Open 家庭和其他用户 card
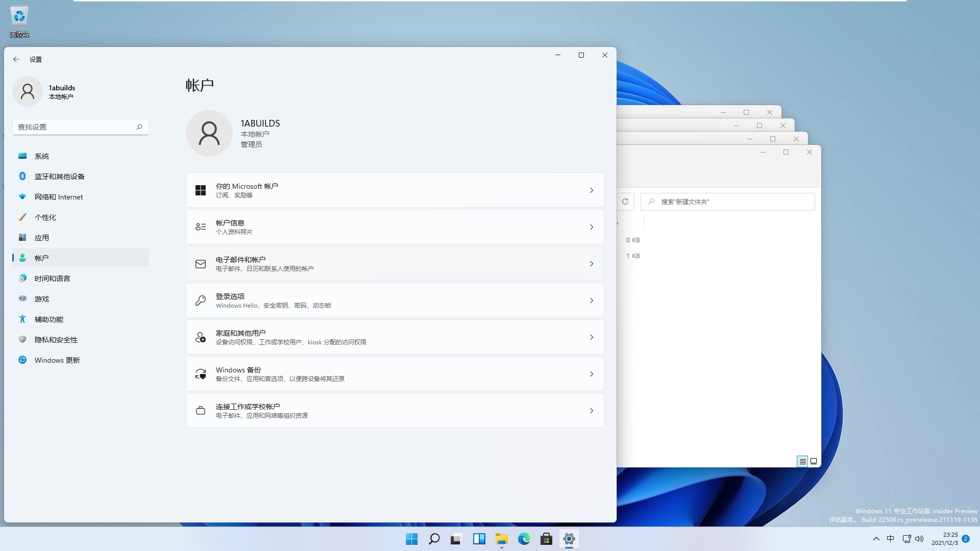The height and width of the screenshot is (551, 980). click(x=395, y=337)
